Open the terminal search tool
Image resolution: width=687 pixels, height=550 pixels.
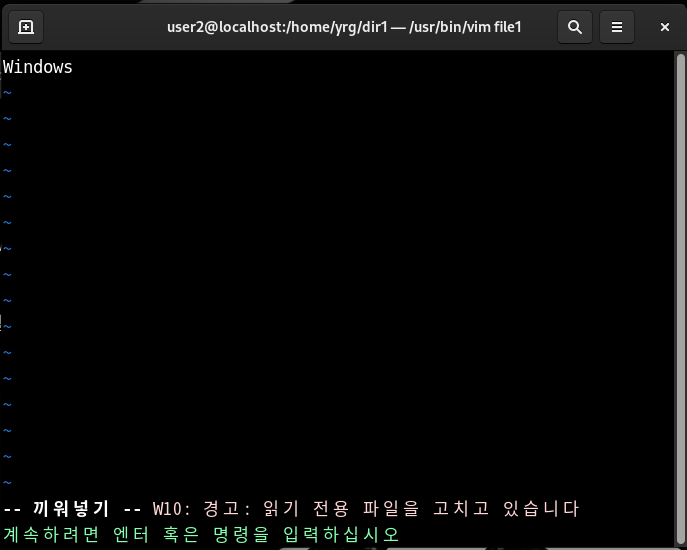[574, 27]
